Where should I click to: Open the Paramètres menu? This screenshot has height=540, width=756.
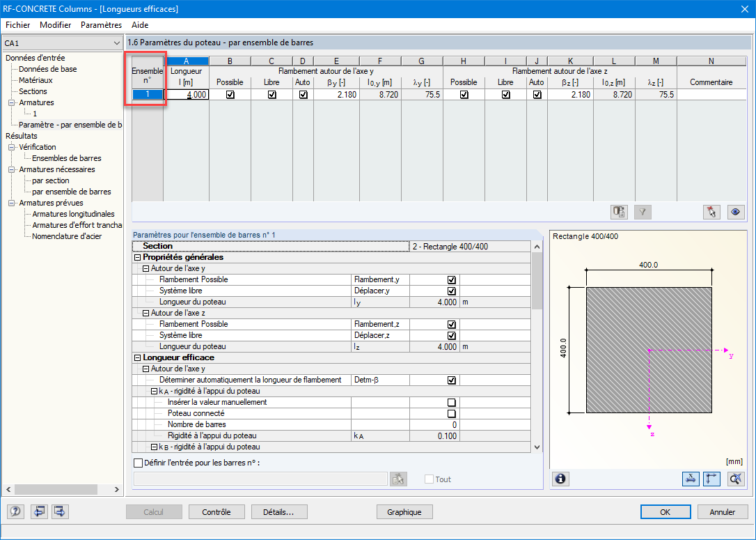[x=101, y=25]
